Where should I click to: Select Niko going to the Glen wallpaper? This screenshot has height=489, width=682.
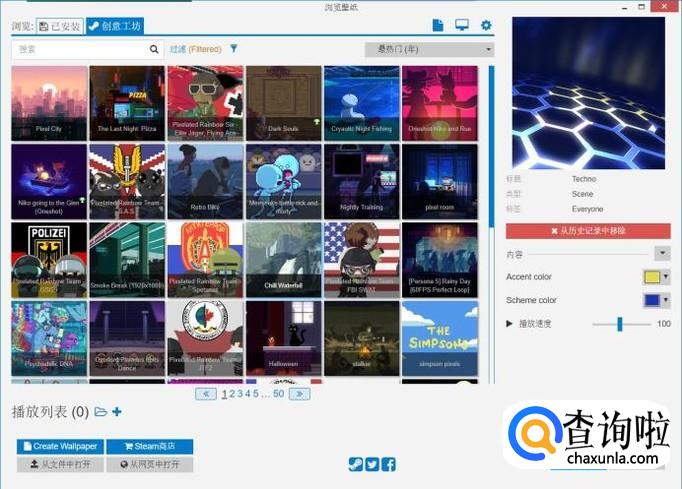point(49,181)
